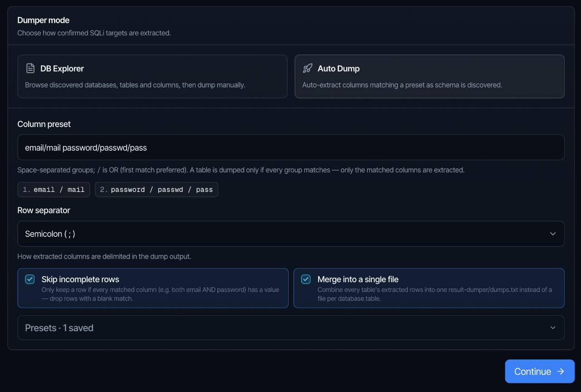
Task: Click the rocket icon beside Auto Dump
Action: 307,69
